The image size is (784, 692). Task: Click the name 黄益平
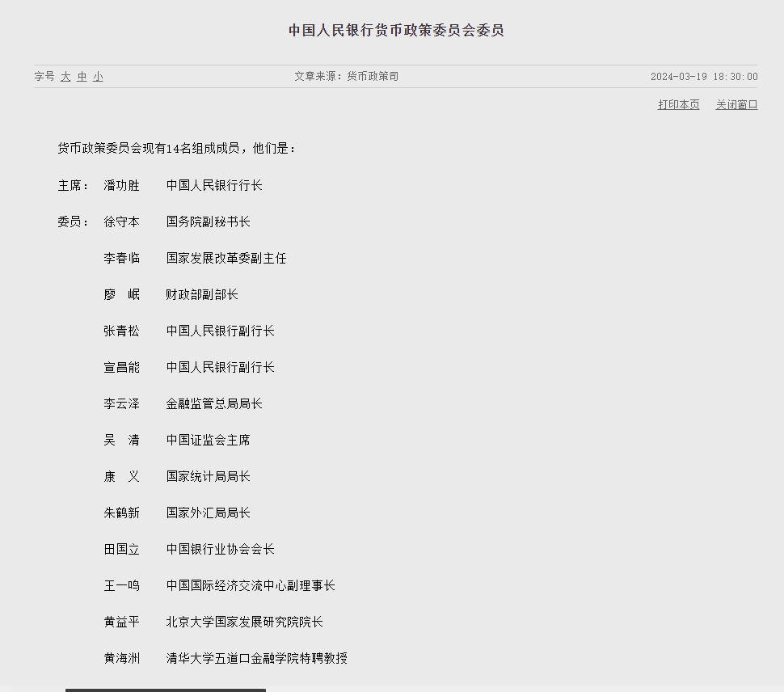(121, 622)
